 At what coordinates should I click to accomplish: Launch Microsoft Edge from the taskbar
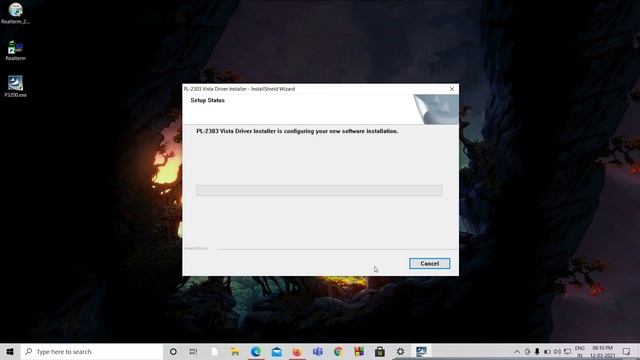(256, 351)
